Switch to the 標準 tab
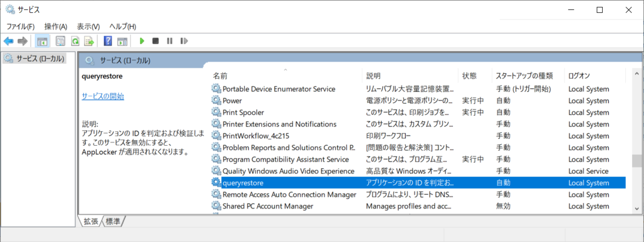Viewport: 644px width, 242px height. pyautogui.click(x=113, y=221)
